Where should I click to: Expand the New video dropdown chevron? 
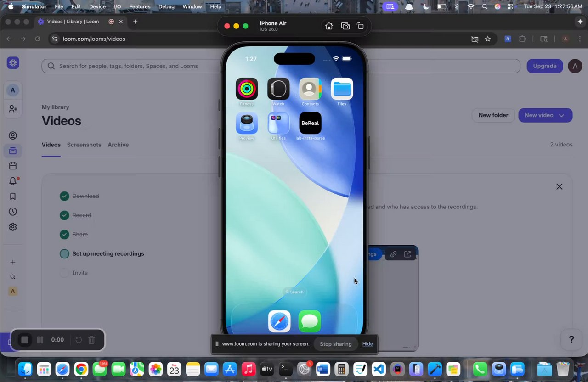point(561,115)
